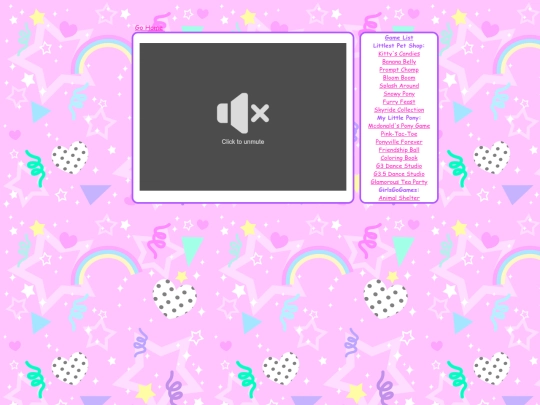
Task: Open the Coloring Book game
Action: 399,158
